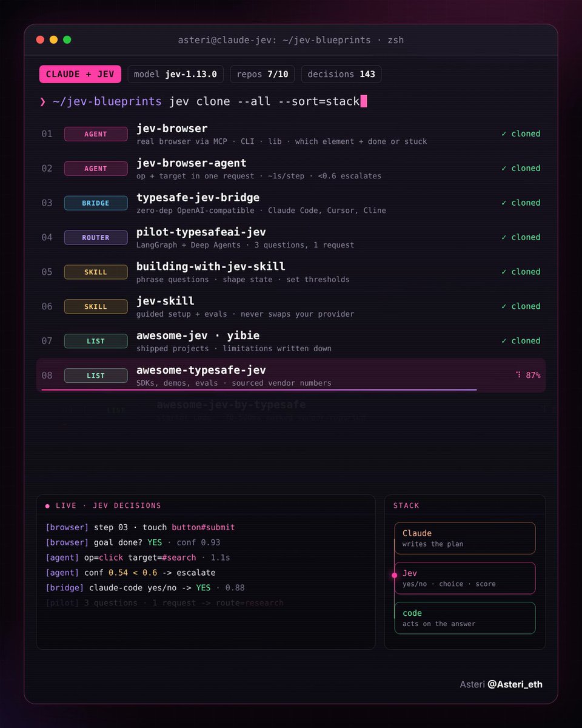This screenshot has height=728, width=582.
Task: Click the awesome-typesafe-jev progress bar
Action: click(259, 390)
